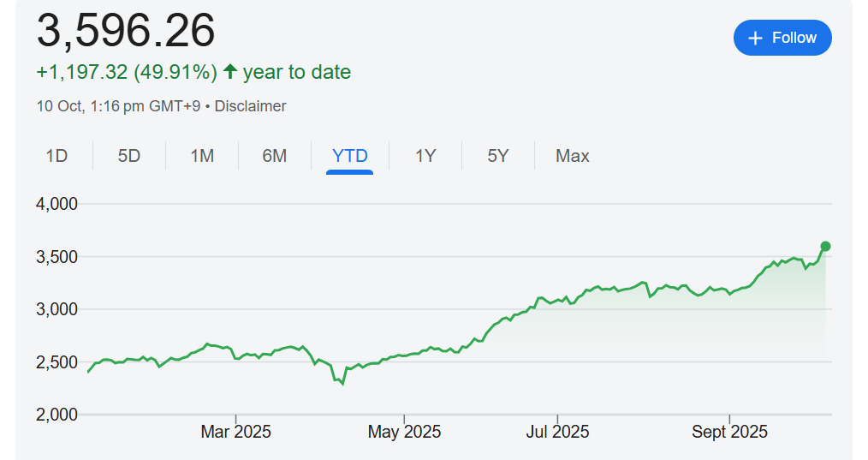Click the green upward arrow icon
This screenshot has height=460, width=868.
(x=229, y=72)
